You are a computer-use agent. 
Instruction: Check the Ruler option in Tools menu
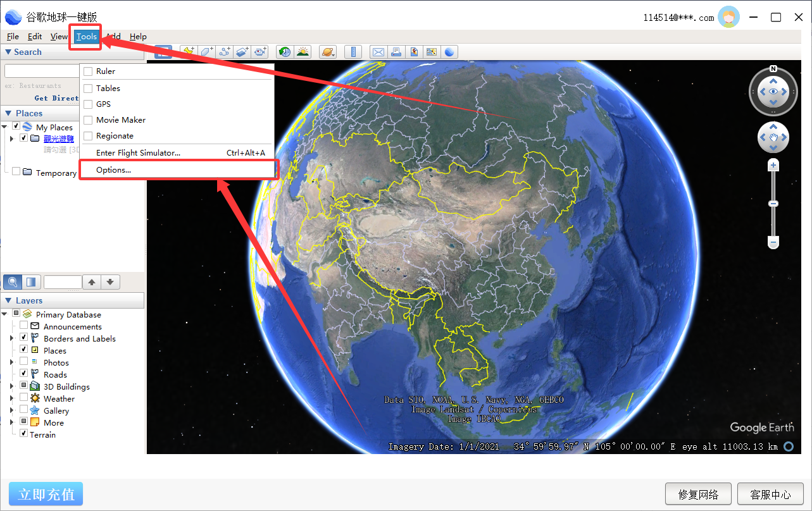point(88,71)
